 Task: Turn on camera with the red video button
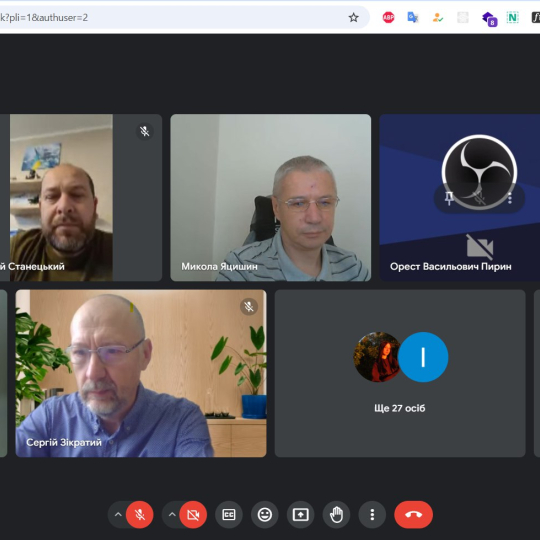coord(193,515)
